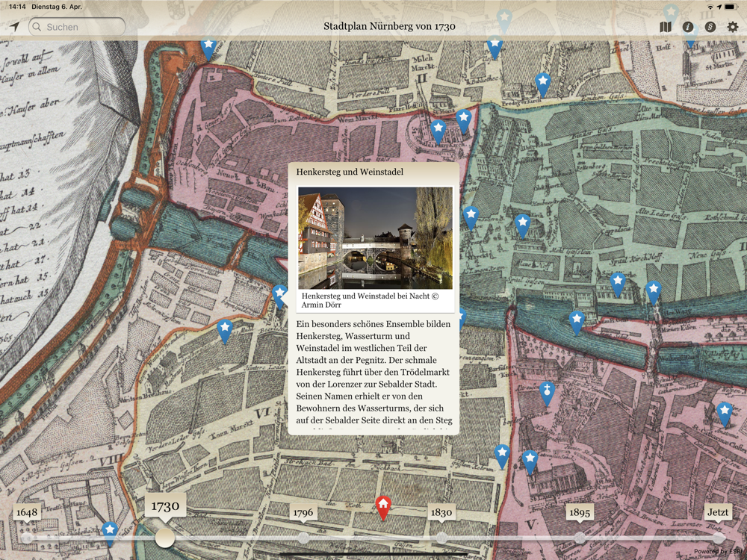This screenshot has width=747, height=560.
Task: Tap the star pin overlapping the timeline near 1648
Action: (110, 533)
